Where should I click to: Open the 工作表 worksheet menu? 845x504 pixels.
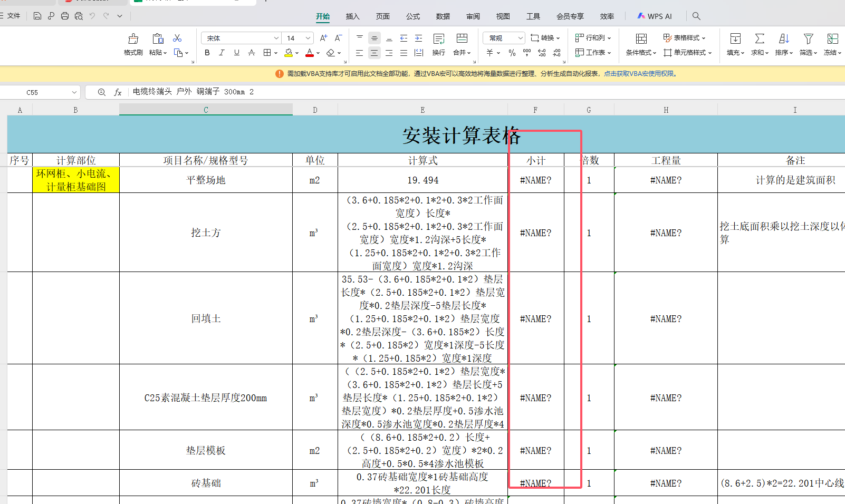593,53
